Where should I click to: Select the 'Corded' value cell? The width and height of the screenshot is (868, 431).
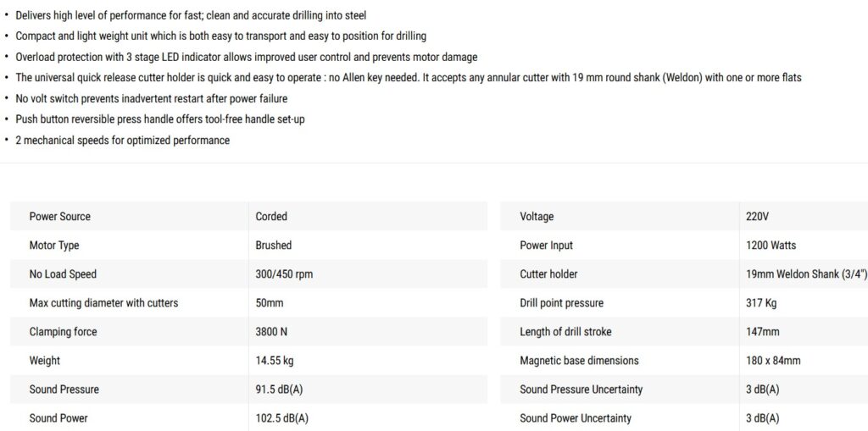click(271, 217)
